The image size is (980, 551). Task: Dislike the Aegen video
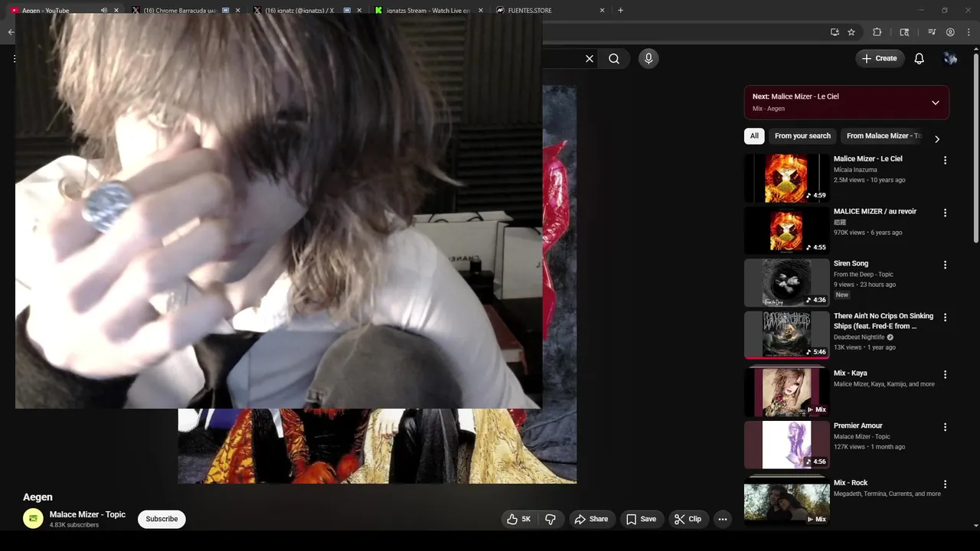pos(550,519)
